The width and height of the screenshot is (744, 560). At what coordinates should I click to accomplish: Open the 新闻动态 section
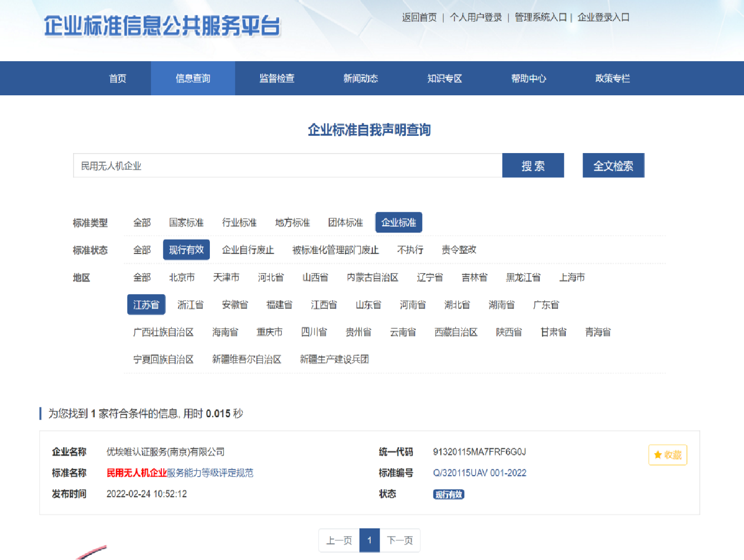point(360,78)
